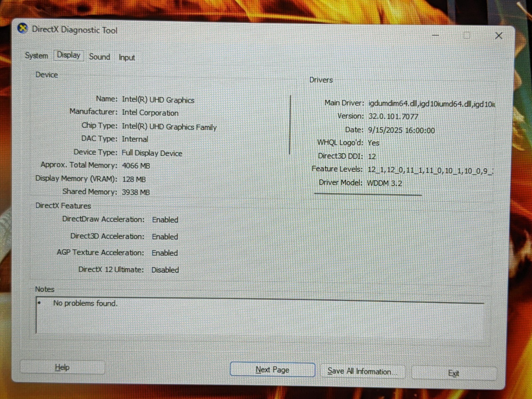Screen dimensions: 532x399
Task: Click the value 'Full Display Device'
Action: tap(152, 153)
